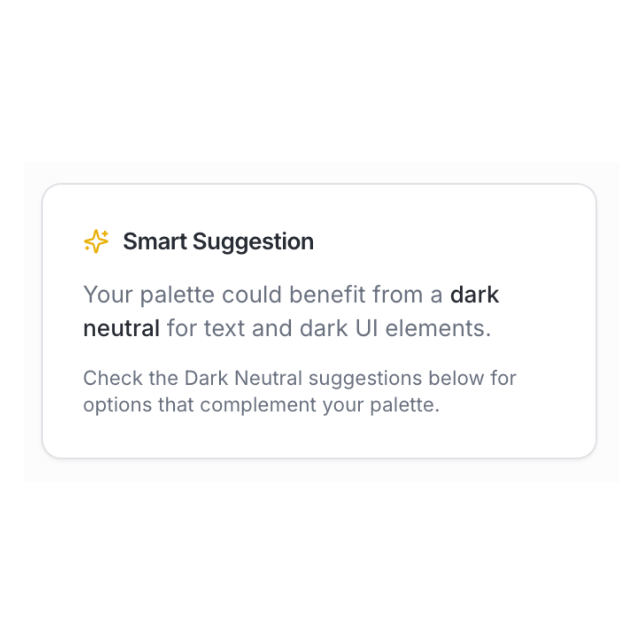
Task: Click the words "could benefit"
Action: coord(293,295)
